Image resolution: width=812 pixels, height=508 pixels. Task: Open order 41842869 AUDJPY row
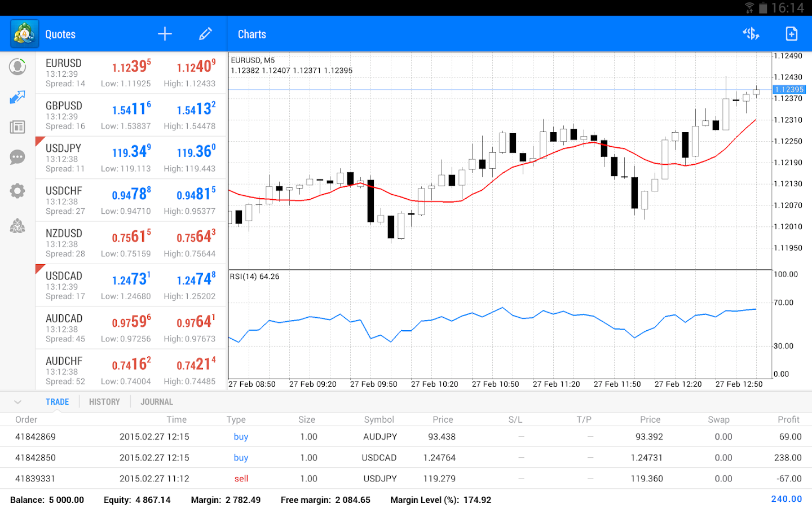coord(406,437)
